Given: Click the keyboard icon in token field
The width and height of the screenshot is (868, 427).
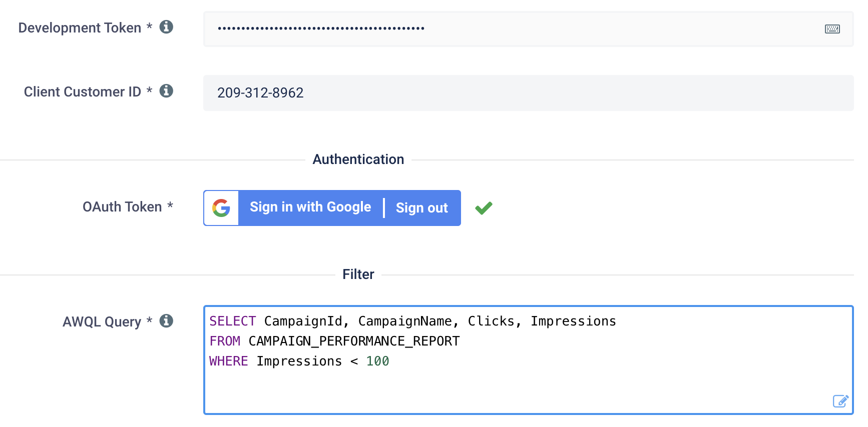Looking at the screenshot, I should (x=832, y=29).
